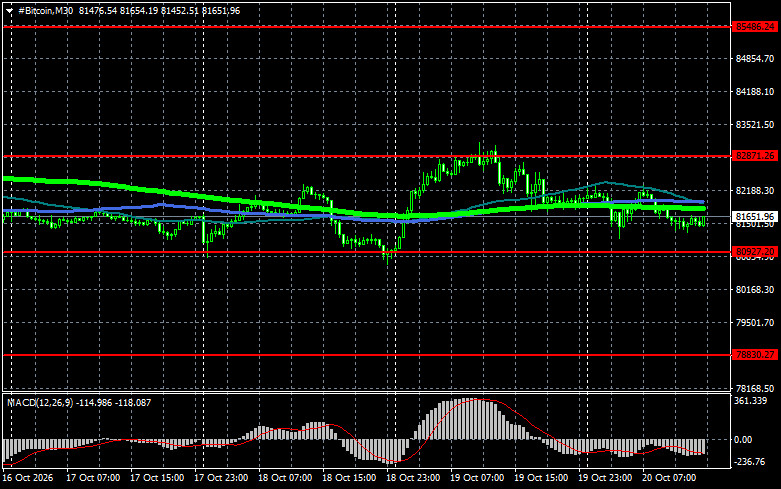Screen dimensions: 781x489
Task: Click the current price tag 81651.96
Action: 755,217
